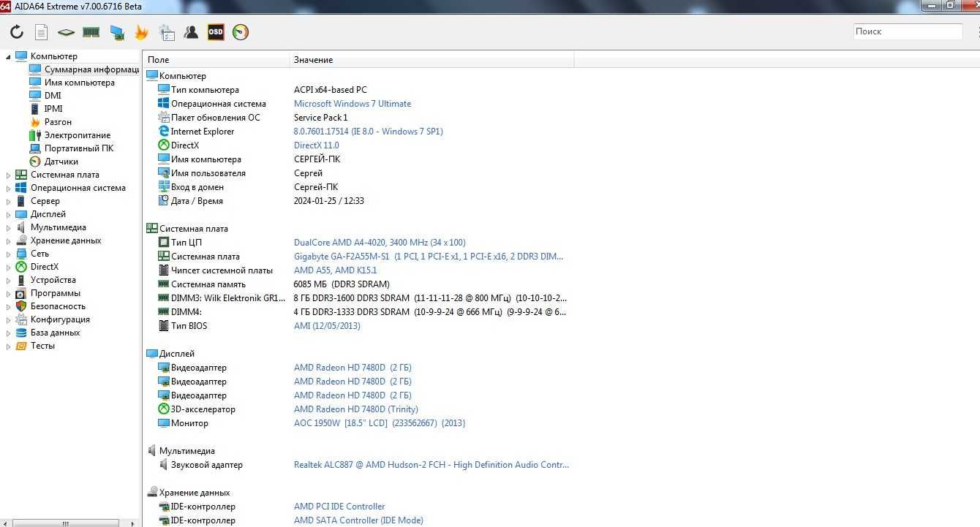Expand the Устройства node arrow
The width and height of the screenshot is (980, 527).
(x=9, y=281)
